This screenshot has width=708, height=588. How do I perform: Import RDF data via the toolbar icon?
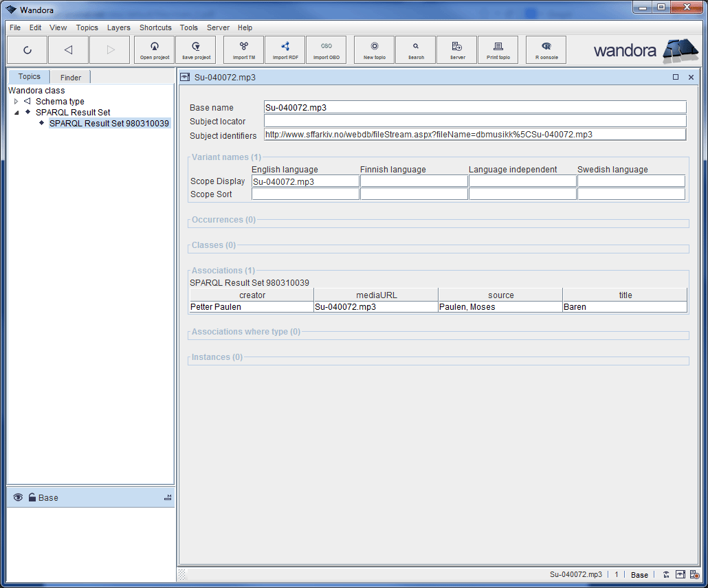point(285,49)
